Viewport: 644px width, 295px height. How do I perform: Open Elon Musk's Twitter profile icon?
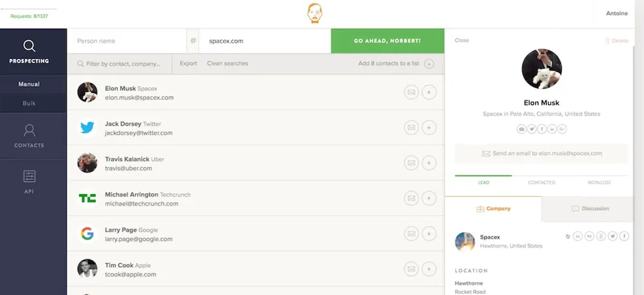pyautogui.click(x=531, y=129)
